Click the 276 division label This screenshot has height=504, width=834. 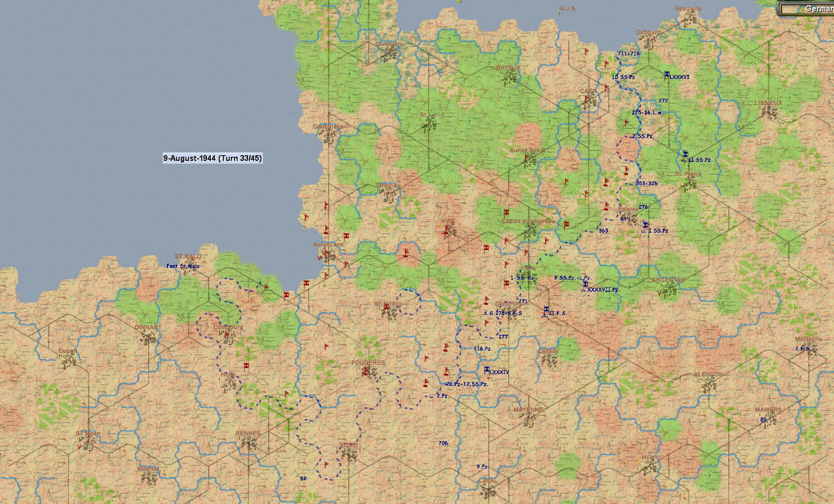643,207
